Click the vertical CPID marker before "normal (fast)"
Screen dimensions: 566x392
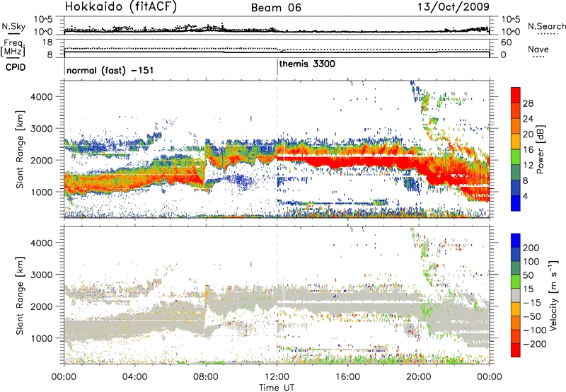coord(64,67)
